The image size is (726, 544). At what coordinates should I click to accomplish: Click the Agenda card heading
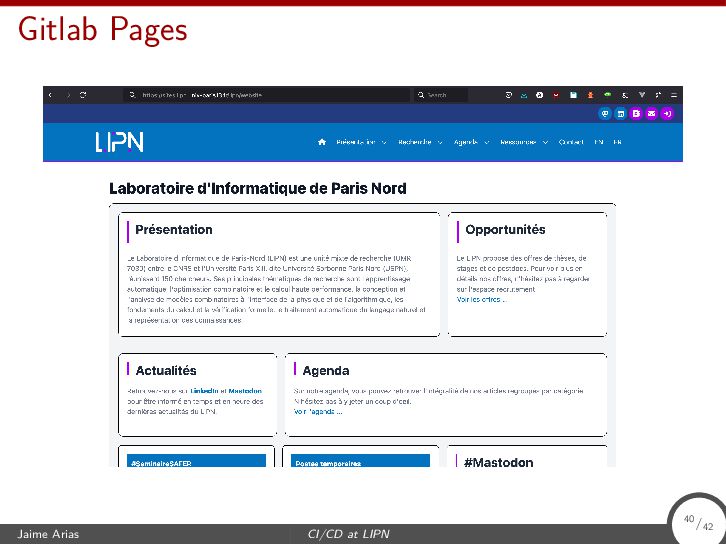point(325,370)
